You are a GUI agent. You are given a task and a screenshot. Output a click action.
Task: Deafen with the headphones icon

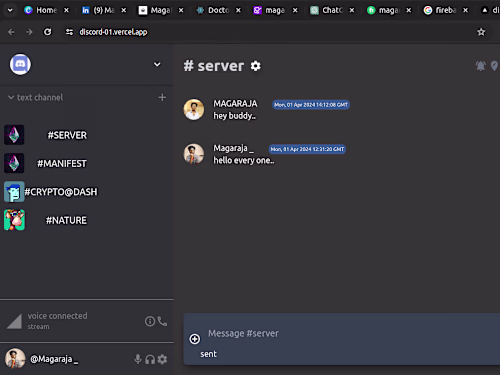click(x=150, y=359)
